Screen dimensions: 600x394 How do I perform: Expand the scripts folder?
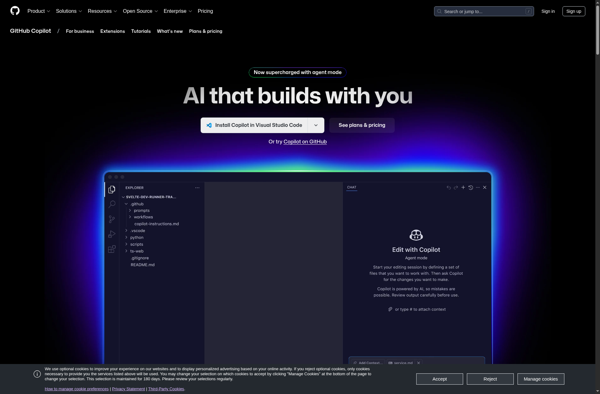[126, 244]
